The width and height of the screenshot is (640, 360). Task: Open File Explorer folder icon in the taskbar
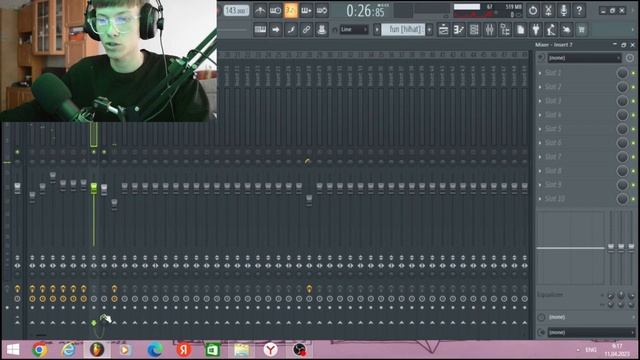click(x=241, y=350)
